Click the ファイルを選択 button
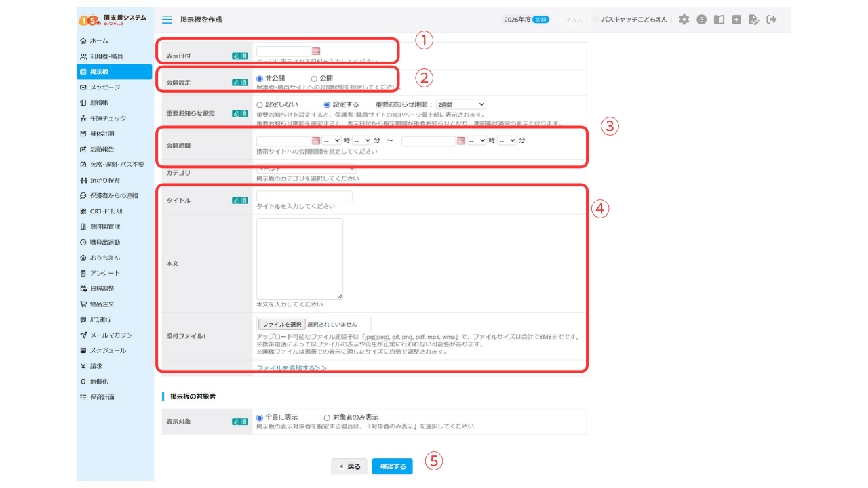The width and height of the screenshot is (868, 488). point(281,324)
